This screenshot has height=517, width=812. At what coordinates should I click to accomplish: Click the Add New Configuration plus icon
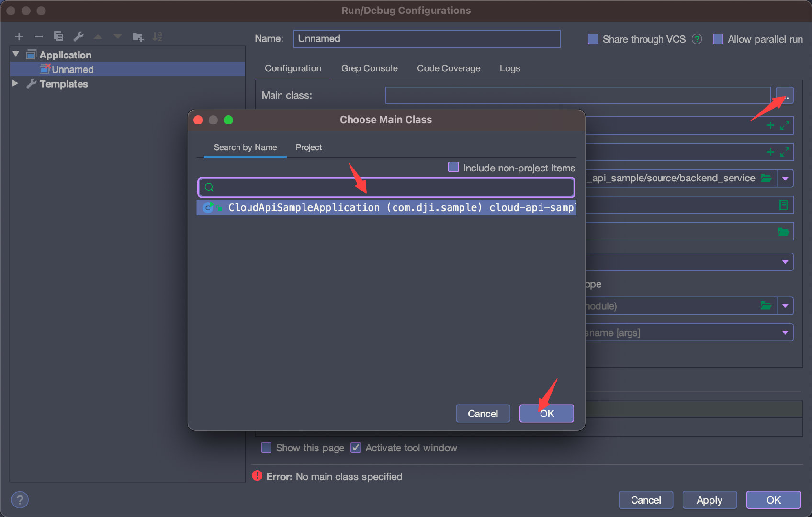pyautogui.click(x=19, y=37)
